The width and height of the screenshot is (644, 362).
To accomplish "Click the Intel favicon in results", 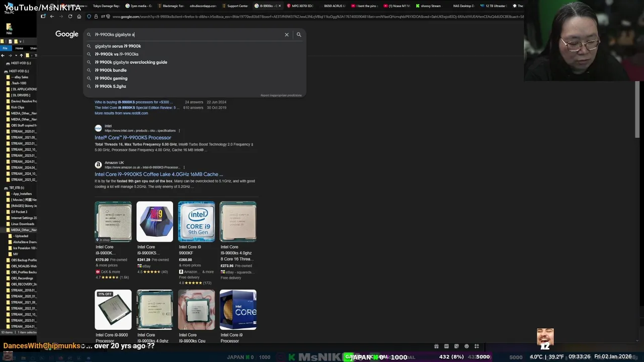I will point(98,128).
